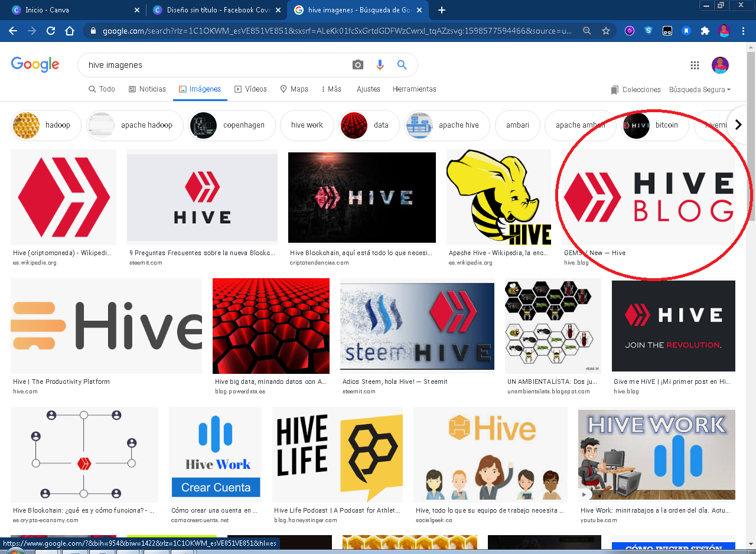Image resolution: width=756 pixels, height=554 pixels.
Task: Open the Todo results tab
Action: 102,89
